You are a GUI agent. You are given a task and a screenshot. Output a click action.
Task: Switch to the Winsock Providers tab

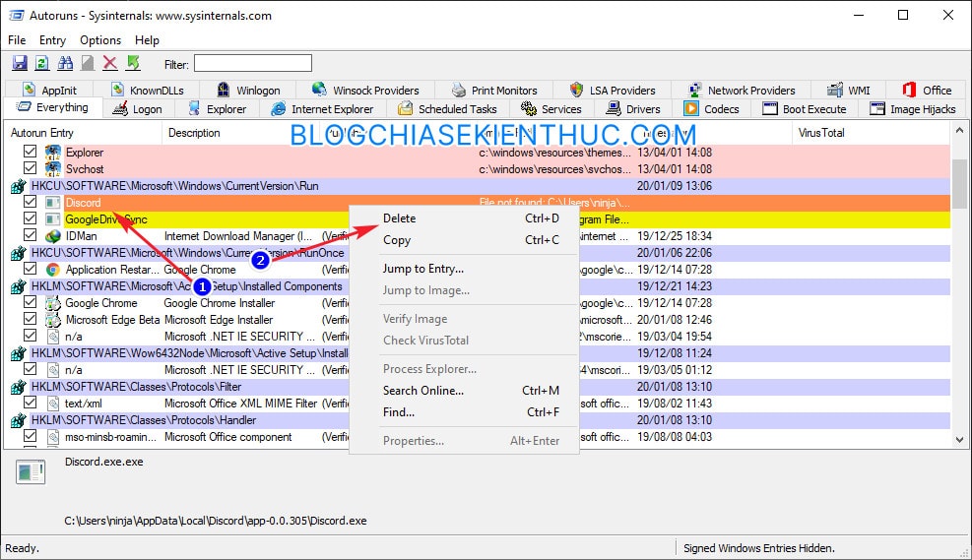tap(365, 91)
